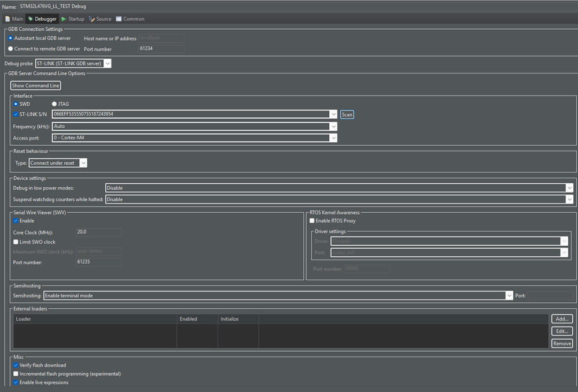Expand the Frequency (kHz) dropdown
Image resolution: width=578 pixels, height=392 pixels.
(x=194, y=127)
